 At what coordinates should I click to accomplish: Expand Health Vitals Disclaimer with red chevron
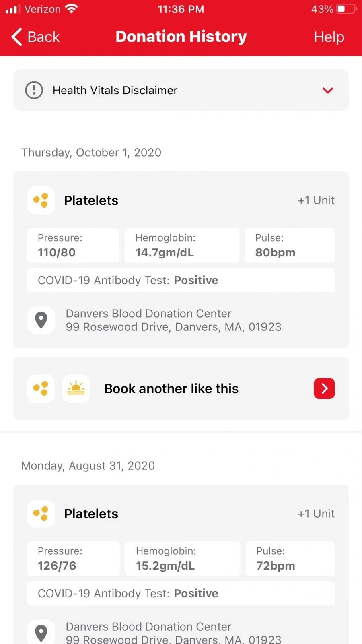[x=328, y=91]
